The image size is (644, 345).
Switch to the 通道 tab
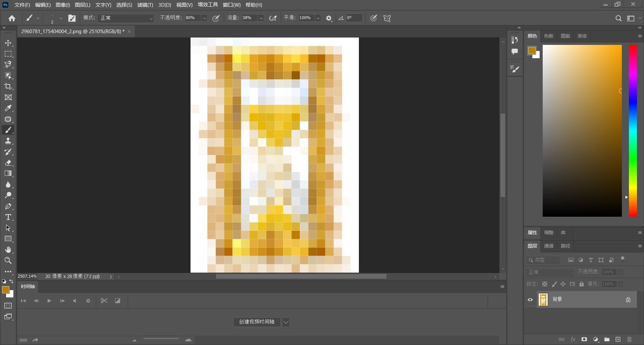tap(549, 246)
